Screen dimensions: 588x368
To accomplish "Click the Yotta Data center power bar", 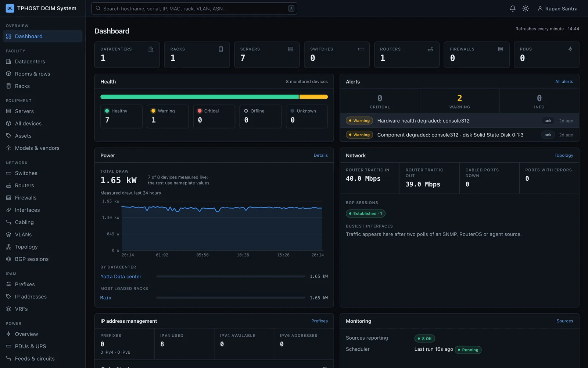I will click(x=230, y=276).
